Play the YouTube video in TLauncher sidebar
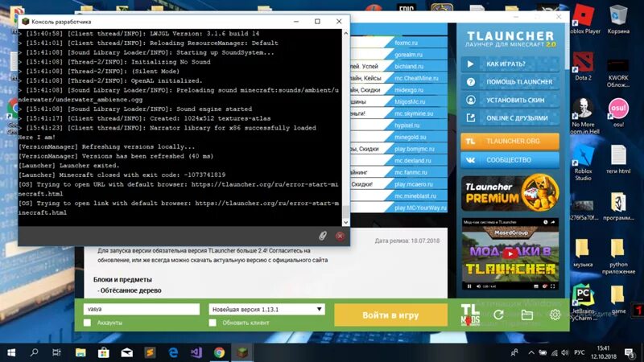 [x=510, y=253]
